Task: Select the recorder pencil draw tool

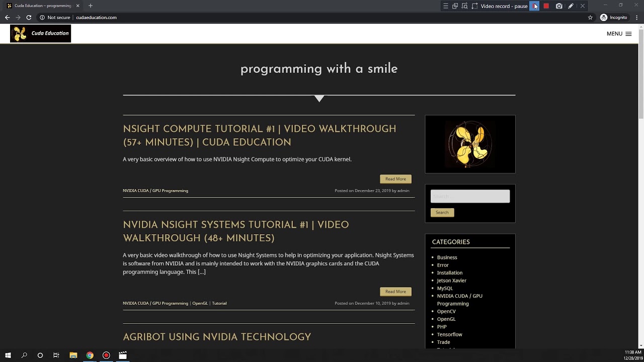Action: coord(571,6)
